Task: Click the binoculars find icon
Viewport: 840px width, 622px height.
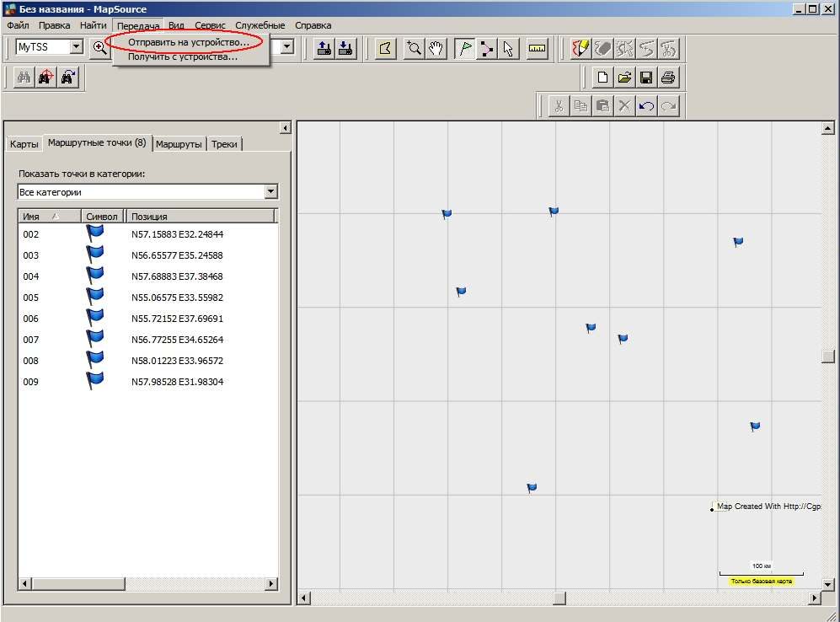Action: click(x=24, y=78)
